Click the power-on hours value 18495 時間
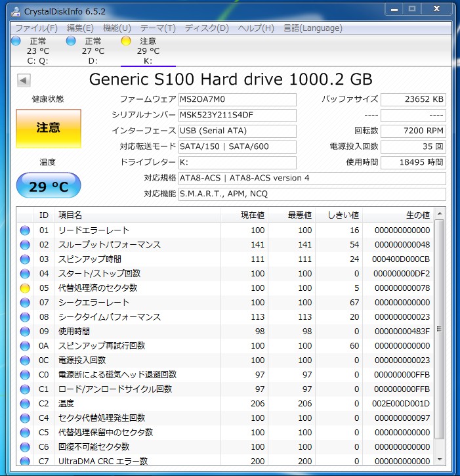The width and height of the screenshot is (460, 476). coord(413,163)
